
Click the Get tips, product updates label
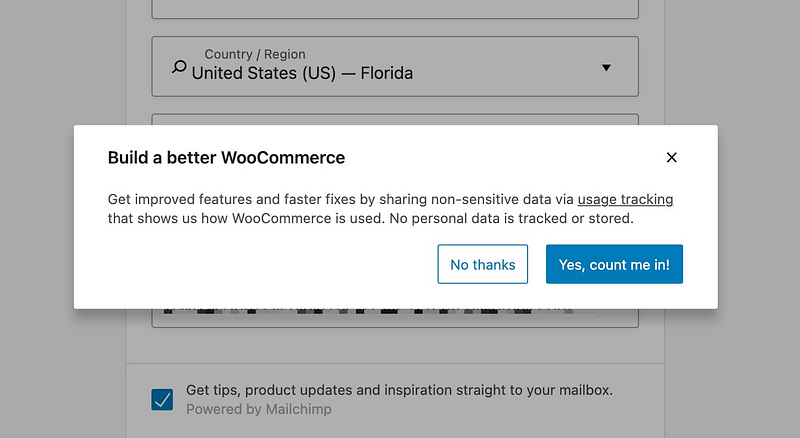click(x=399, y=390)
